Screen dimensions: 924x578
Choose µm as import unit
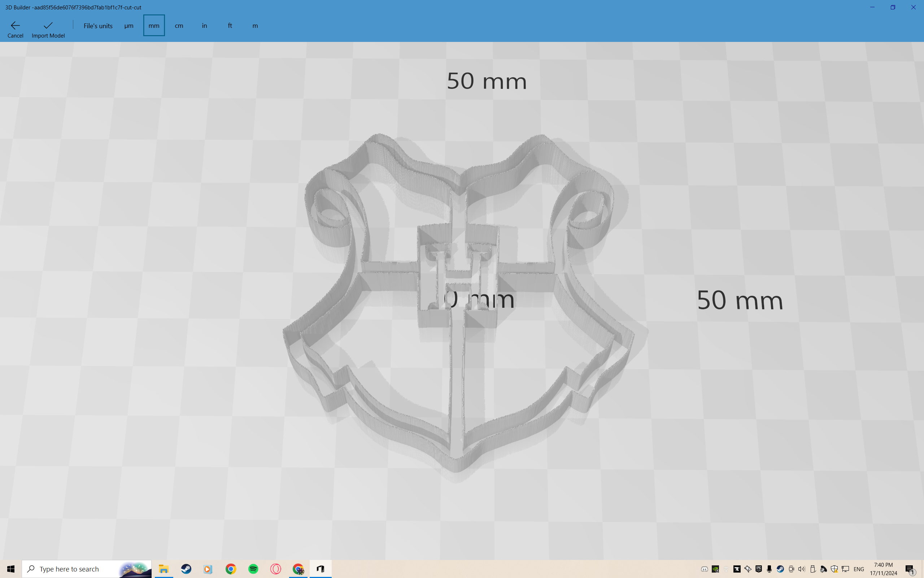[x=128, y=26]
